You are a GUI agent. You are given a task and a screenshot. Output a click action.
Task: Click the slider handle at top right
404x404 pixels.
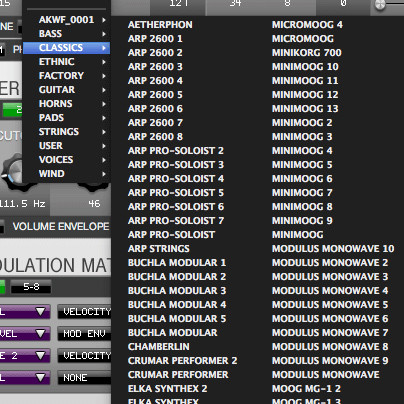380,5
